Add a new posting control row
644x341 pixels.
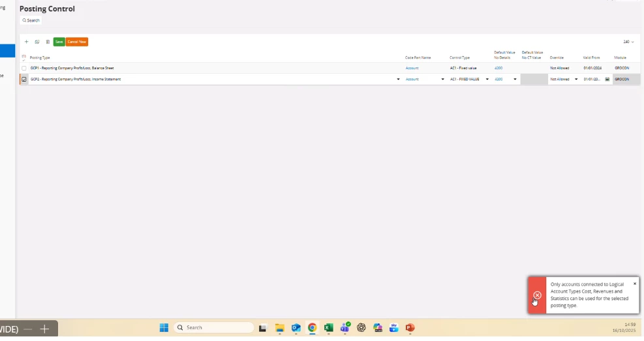(x=26, y=42)
